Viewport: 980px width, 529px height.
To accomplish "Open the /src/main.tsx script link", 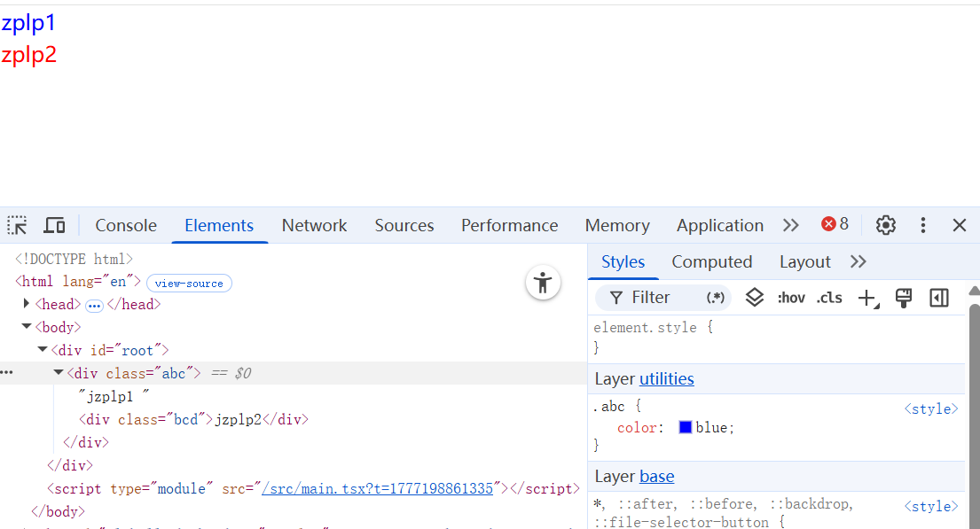I will tap(378, 488).
